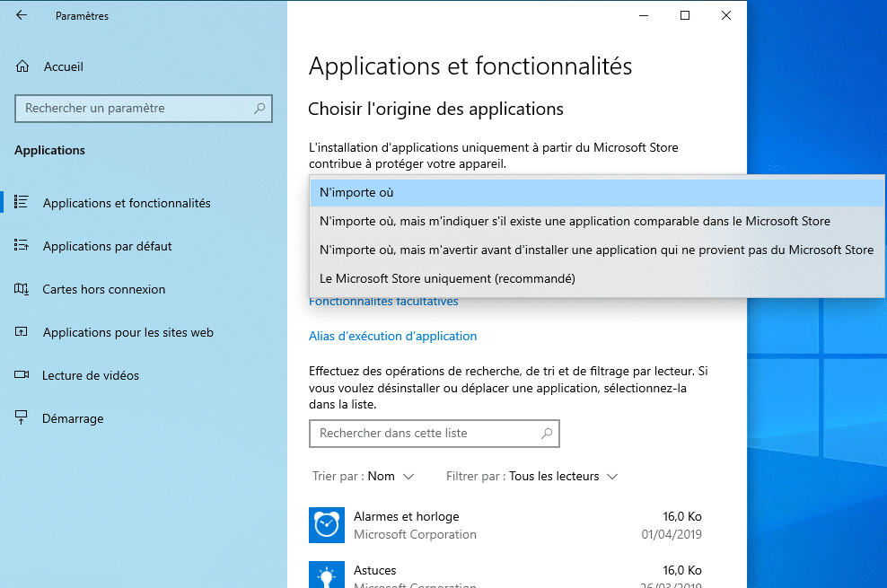The width and height of the screenshot is (887, 588).
Task: Click the Démarrage startup icon
Action: click(22, 418)
